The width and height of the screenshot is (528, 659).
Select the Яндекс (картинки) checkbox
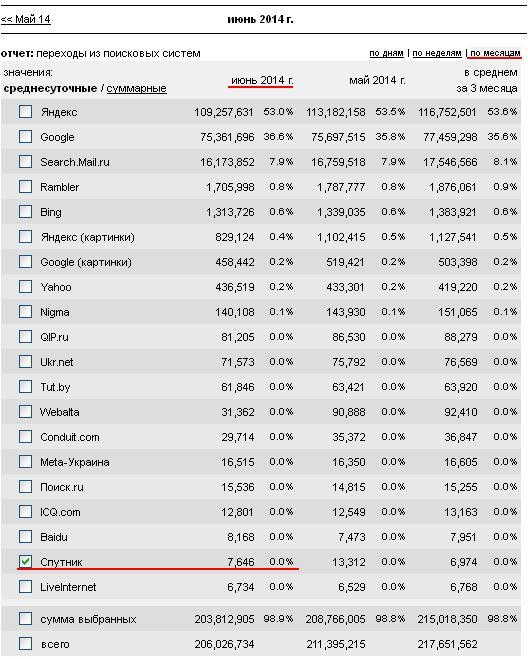(x=25, y=237)
